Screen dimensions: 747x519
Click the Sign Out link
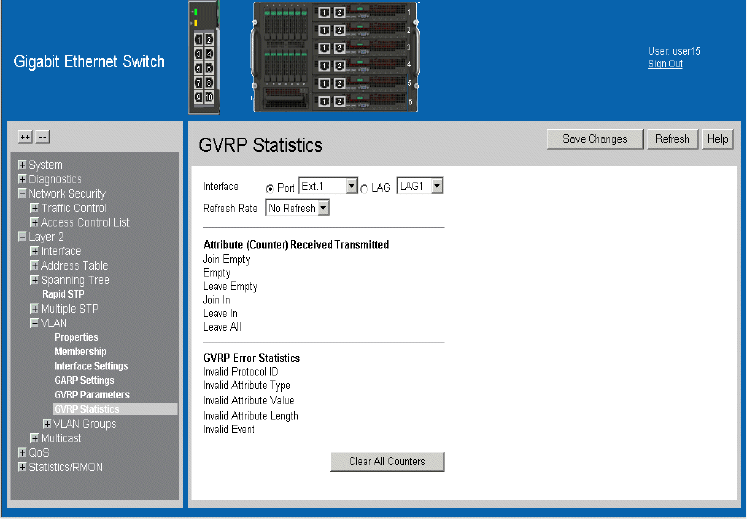click(665, 64)
